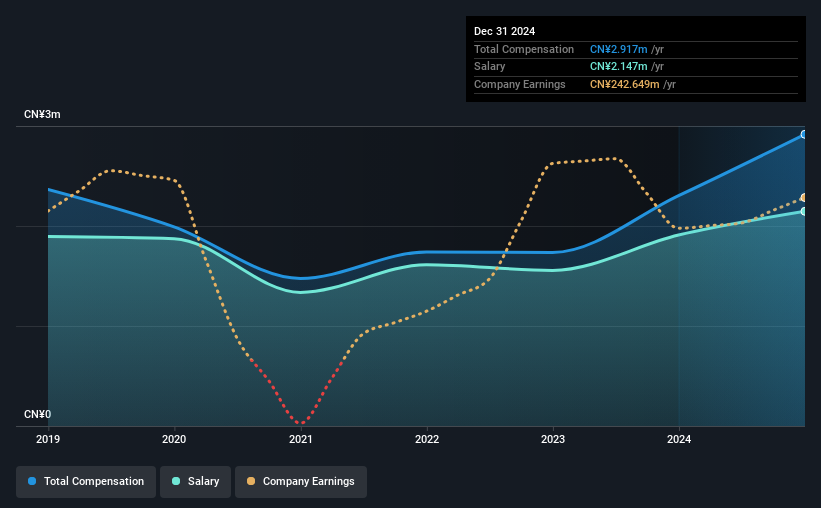Click the blue Total Compensation legend dot
821x508 pixels.
click(32, 481)
